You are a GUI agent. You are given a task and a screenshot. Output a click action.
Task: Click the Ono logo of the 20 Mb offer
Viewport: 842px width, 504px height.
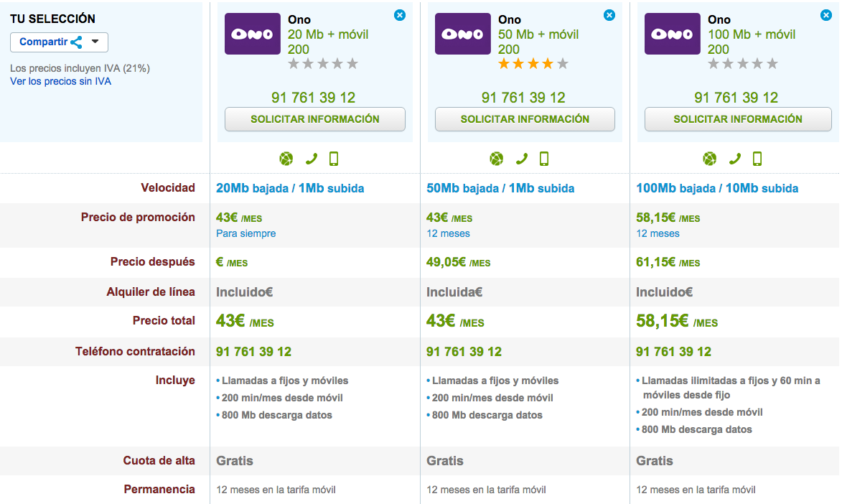[253, 34]
